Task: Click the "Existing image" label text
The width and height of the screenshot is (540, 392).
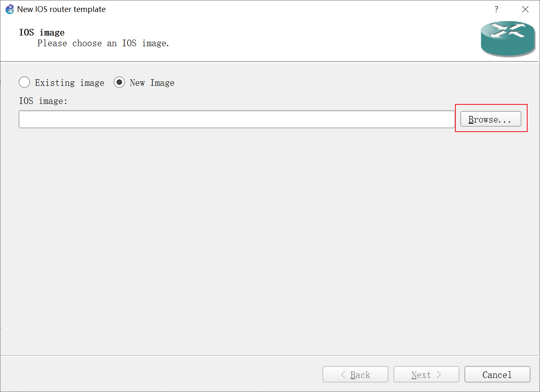Action: click(69, 83)
